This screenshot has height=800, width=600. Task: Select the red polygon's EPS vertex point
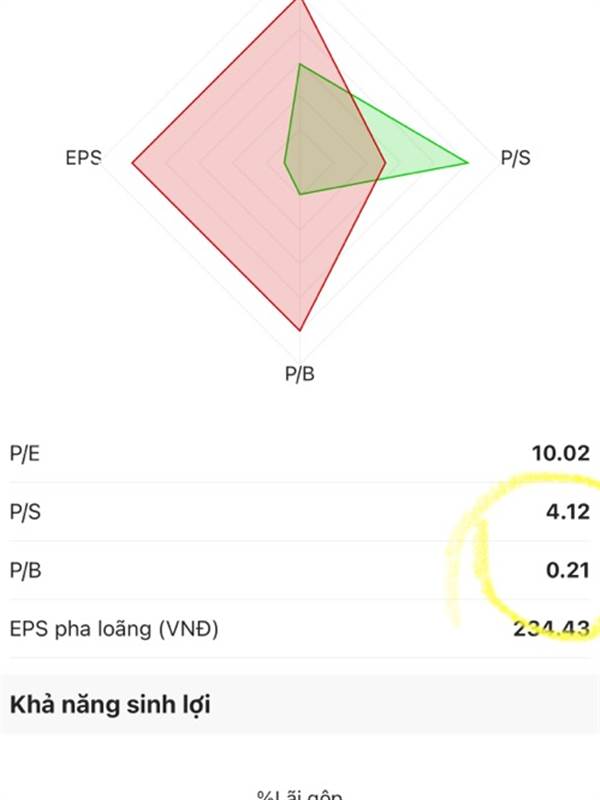coord(132,163)
